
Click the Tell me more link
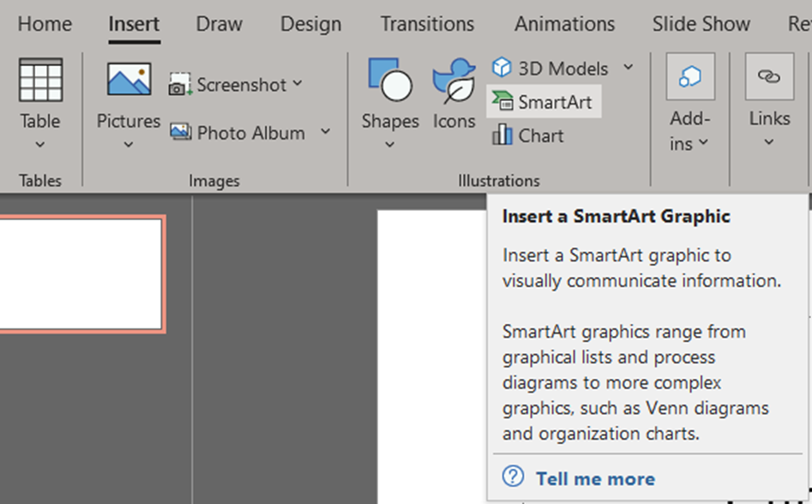click(x=596, y=478)
